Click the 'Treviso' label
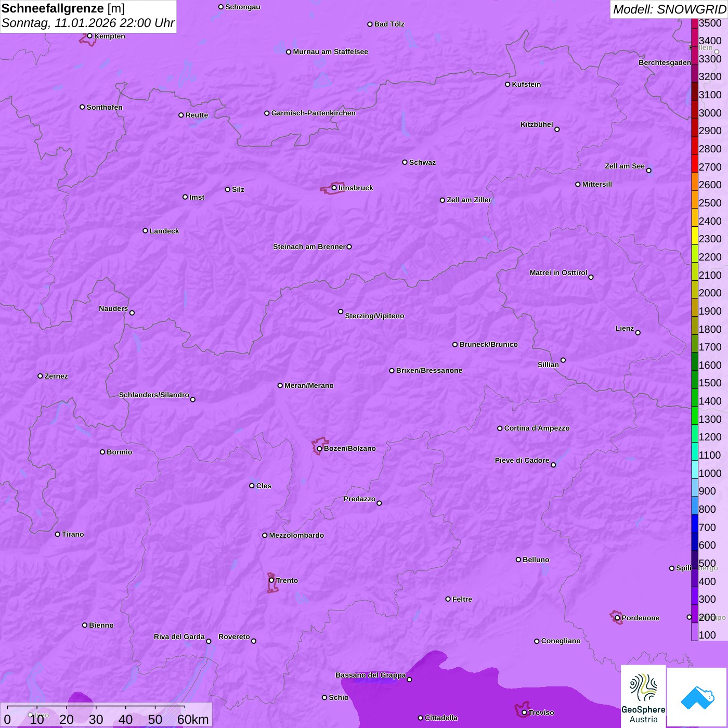Image resolution: width=728 pixels, height=728 pixels. [x=541, y=712]
